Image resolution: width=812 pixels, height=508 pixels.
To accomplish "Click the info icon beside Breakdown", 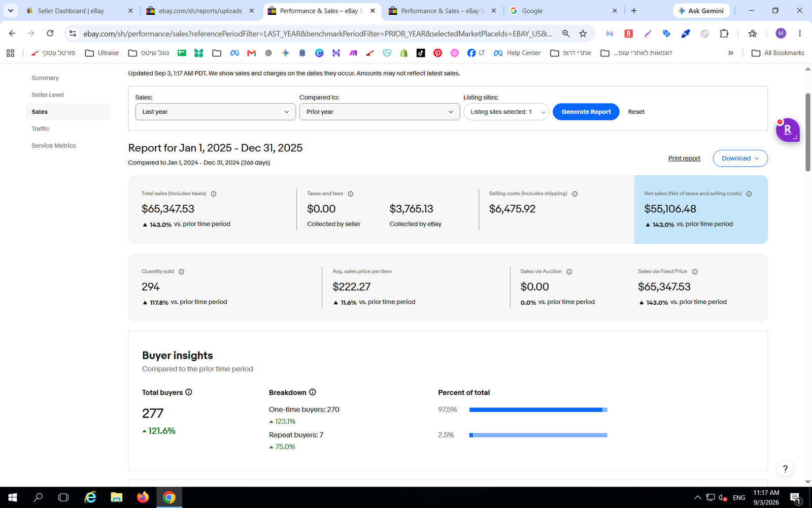I will tap(313, 392).
